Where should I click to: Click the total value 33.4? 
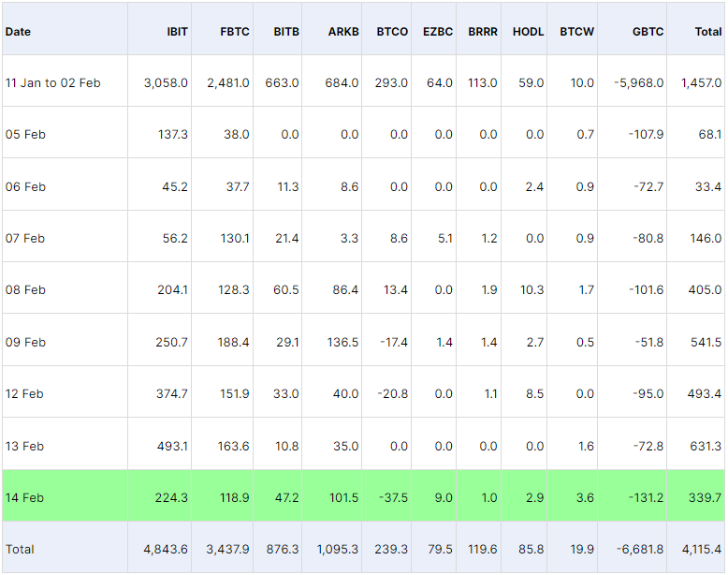point(708,187)
